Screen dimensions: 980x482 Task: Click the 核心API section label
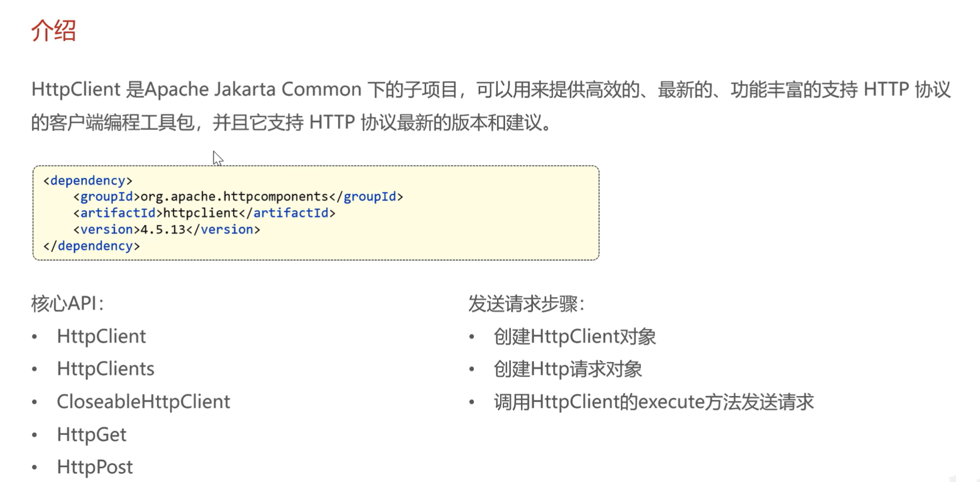(67, 303)
